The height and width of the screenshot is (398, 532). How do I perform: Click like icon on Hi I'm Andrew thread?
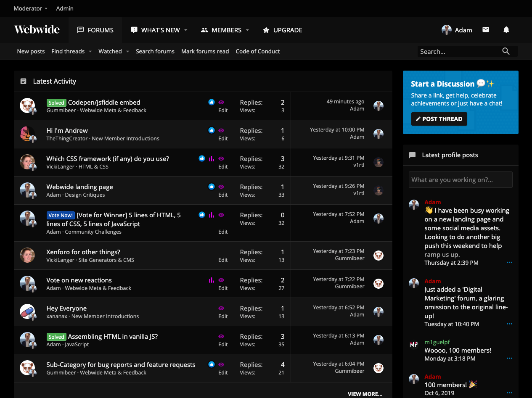[212, 130]
